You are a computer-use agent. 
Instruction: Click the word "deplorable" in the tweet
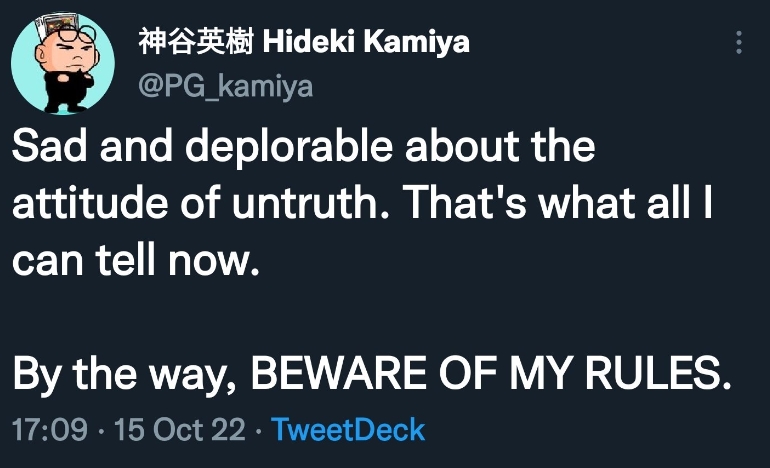pyautogui.click(x=289, y=147)
